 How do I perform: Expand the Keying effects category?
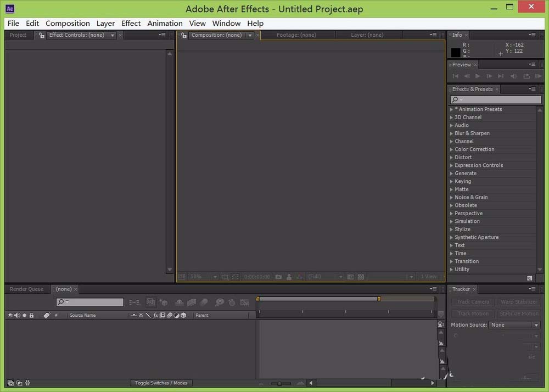pos(451,182)
